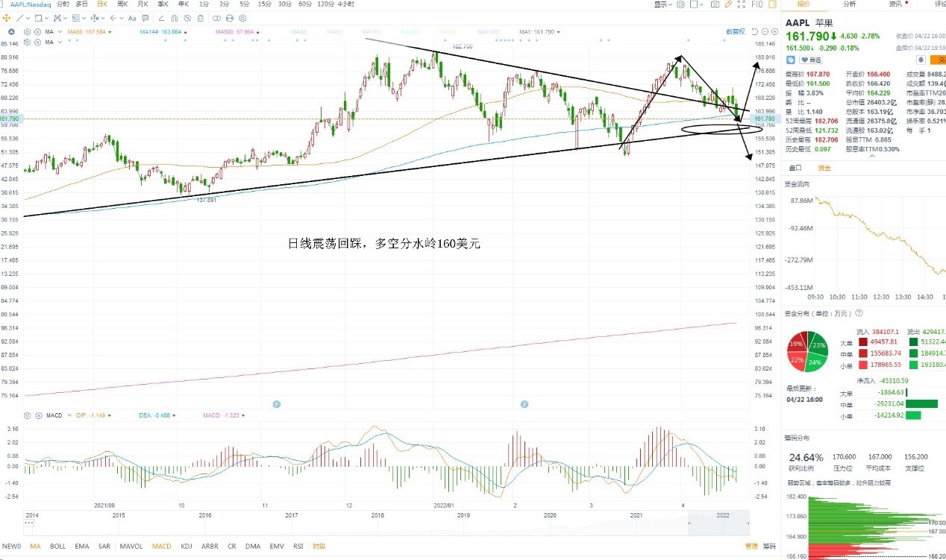This screenshot has height=560, width=946.
Task: Toggle the MAVOL indicator
Action: pyautogui.click(x=131, y=547)
